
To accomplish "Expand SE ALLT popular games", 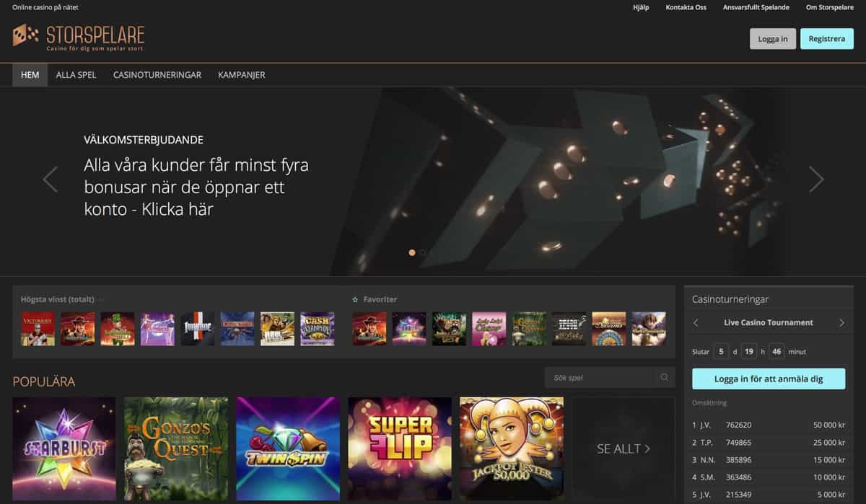I will click(x=624, y=448).
